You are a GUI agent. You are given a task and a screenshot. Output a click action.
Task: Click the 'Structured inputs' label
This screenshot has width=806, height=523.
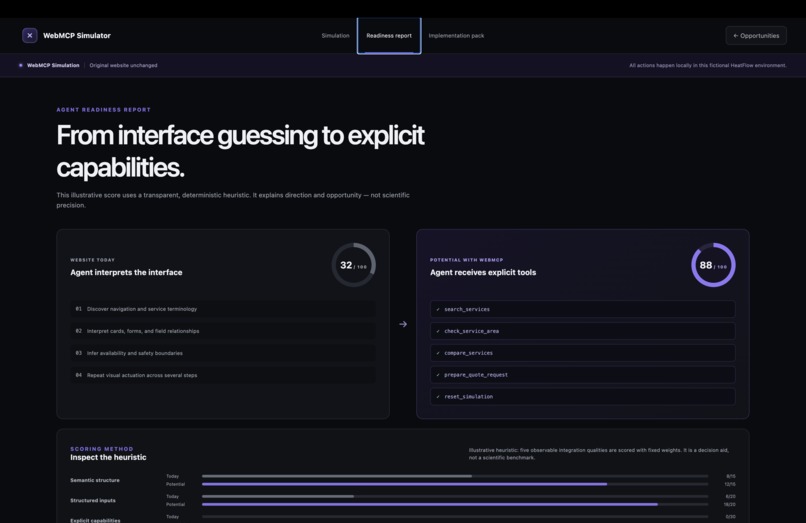tap(93, 500)
